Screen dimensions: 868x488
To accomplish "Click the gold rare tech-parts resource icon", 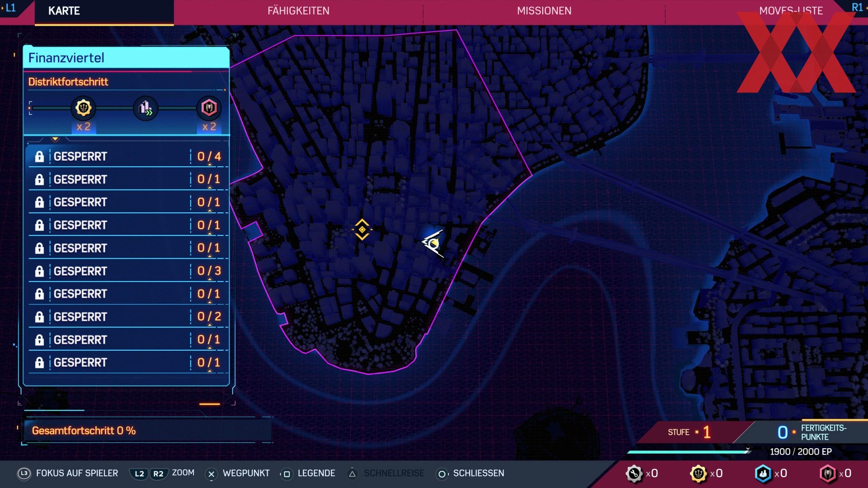I will pyautogui.click(x=698, y=474).
